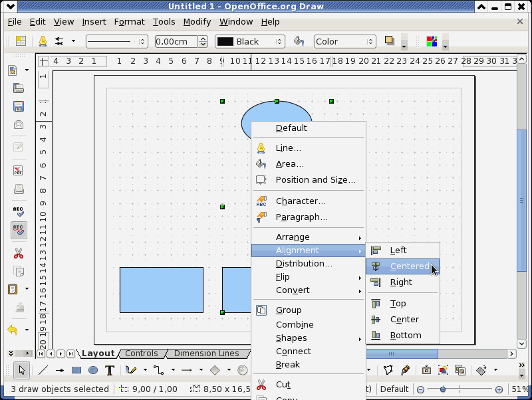Close the document with the menu bar X
Screen dimensions: 532x400
[x=520, y=21]
